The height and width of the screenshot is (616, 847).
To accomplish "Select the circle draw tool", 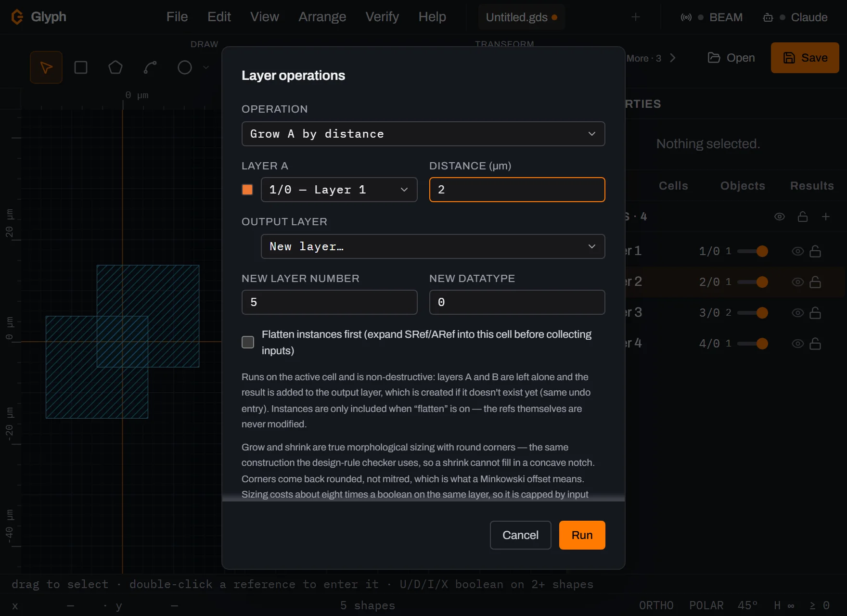I will pyautogui.click(x=185, y=67).
